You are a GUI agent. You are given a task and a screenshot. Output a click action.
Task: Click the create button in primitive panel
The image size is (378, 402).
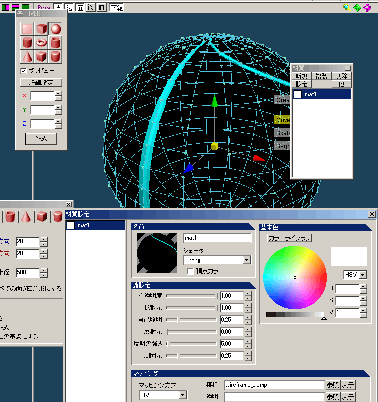(x=41, y=139)
